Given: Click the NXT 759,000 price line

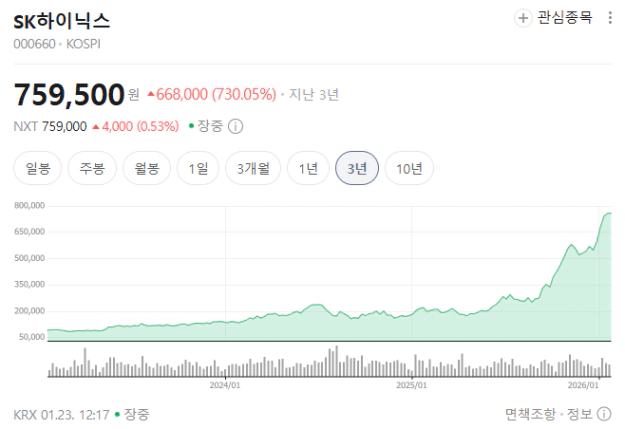Looking at the screenshot, I should (50, 127).
